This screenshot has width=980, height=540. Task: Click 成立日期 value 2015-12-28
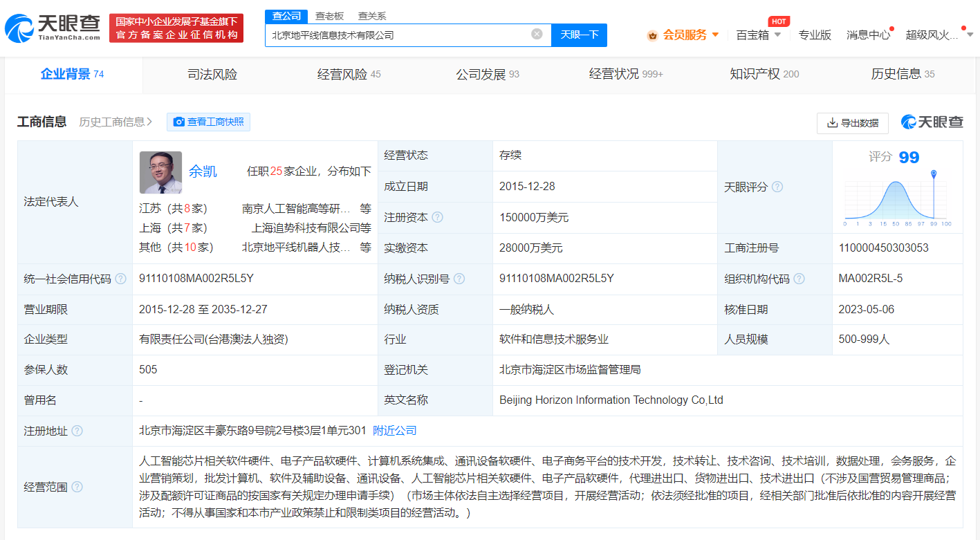coord(527,187)
